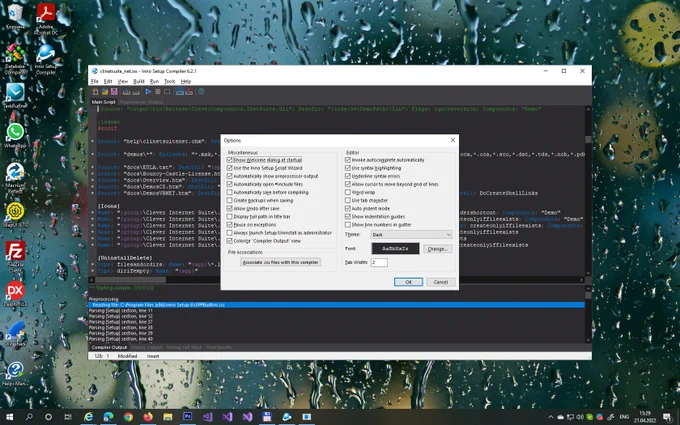Screen dimensions: 680x425
Task: Click the Open file toolbar icon
Action: [x=105, y=92]
